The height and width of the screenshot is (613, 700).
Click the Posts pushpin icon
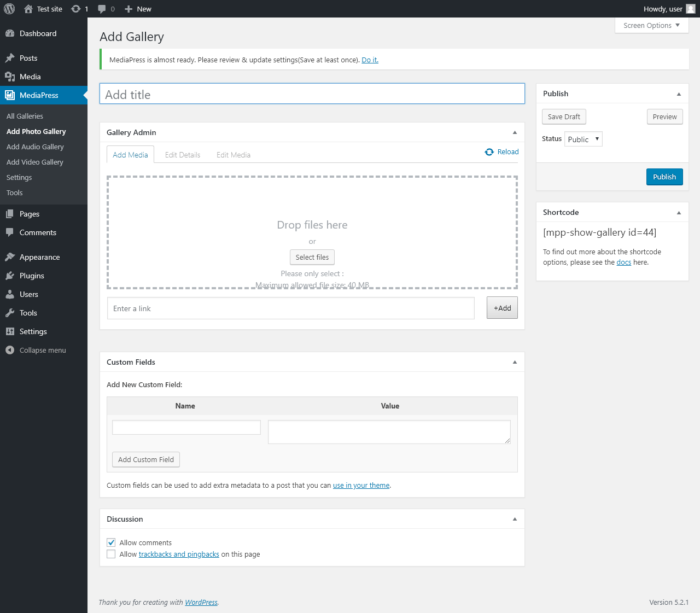click(x=10, y=58)
